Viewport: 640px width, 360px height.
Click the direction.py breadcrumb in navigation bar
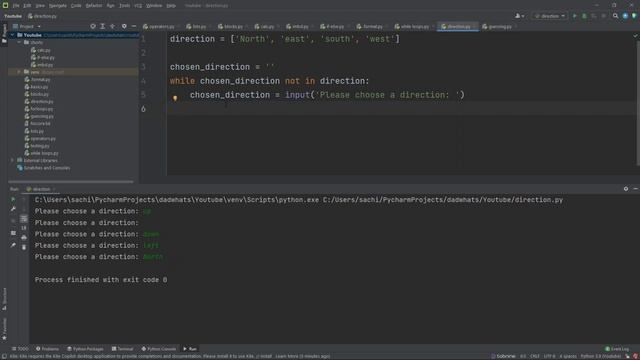pos(42,16)
